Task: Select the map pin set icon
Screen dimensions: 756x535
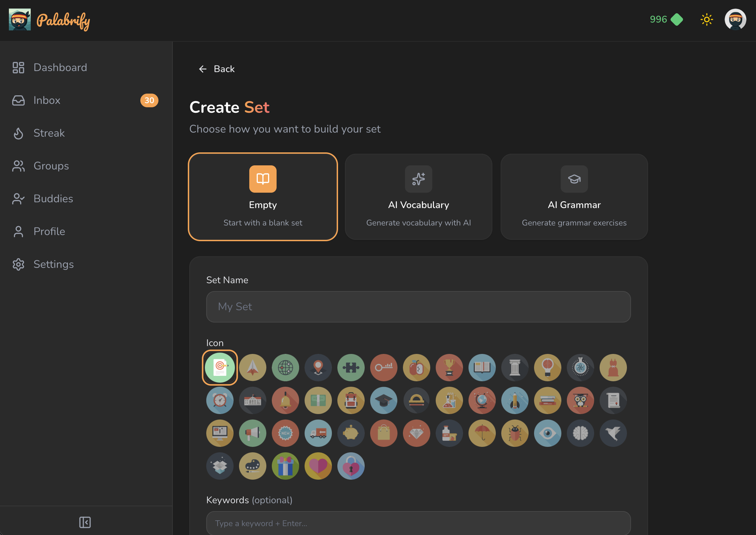Action: (318, 368)
